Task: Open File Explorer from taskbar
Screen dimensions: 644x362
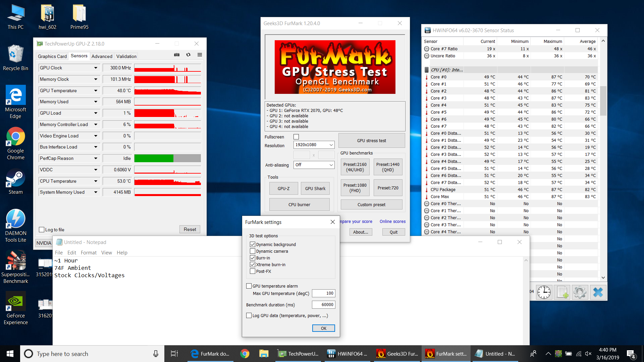Action: 264,354
